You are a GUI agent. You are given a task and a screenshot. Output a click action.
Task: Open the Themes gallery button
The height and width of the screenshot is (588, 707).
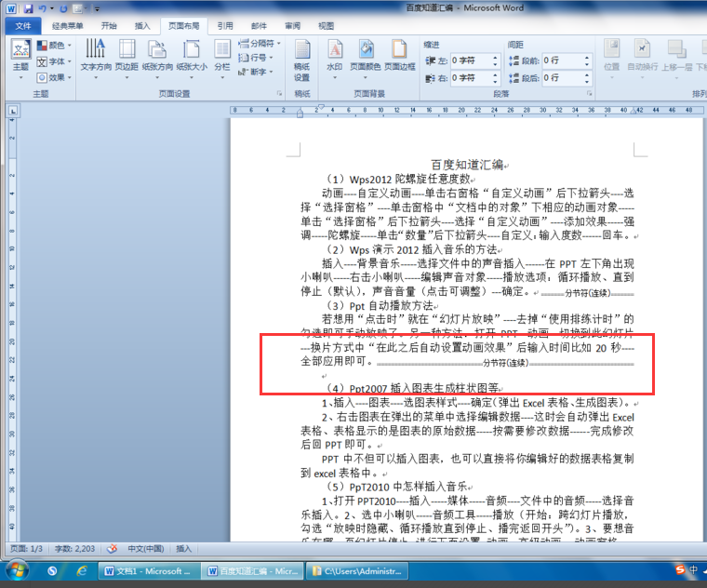tap(20, 59)
